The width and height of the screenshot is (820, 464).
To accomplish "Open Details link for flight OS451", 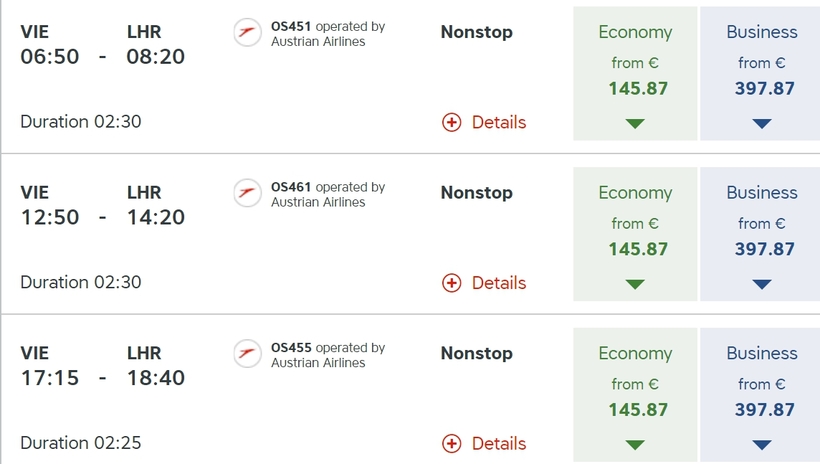I will click(499, 122).
